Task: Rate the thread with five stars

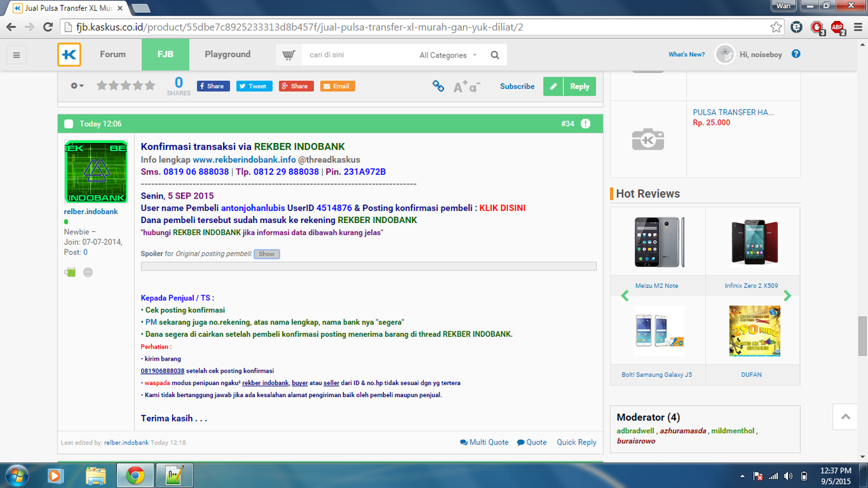Action: click(x=150, y=85)
